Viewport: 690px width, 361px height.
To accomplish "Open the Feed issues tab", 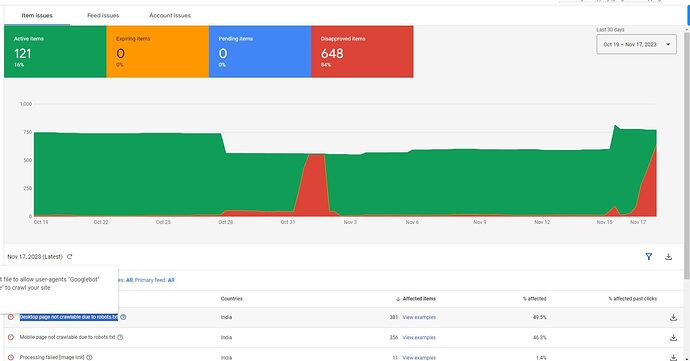I will pyautogui.click(x=103, y=15).
